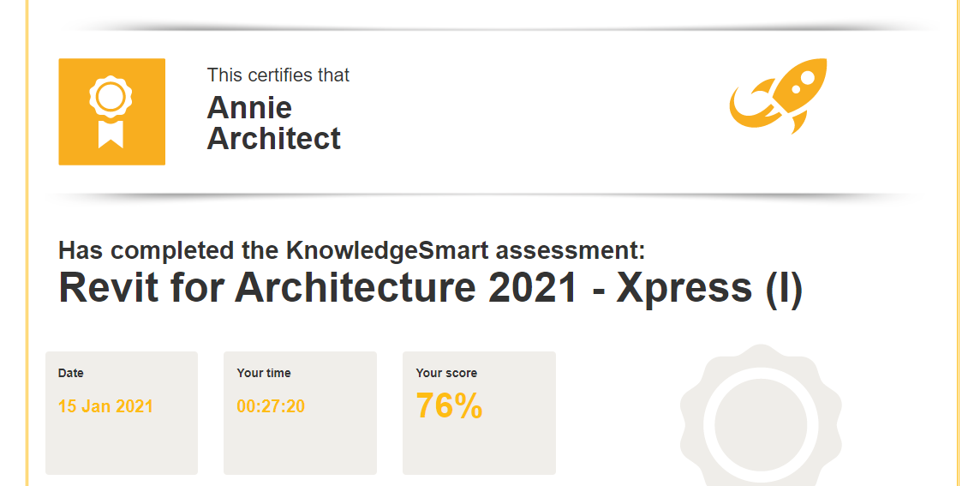
Task: Click the 'Date' label
Action: tap(70, 373)
